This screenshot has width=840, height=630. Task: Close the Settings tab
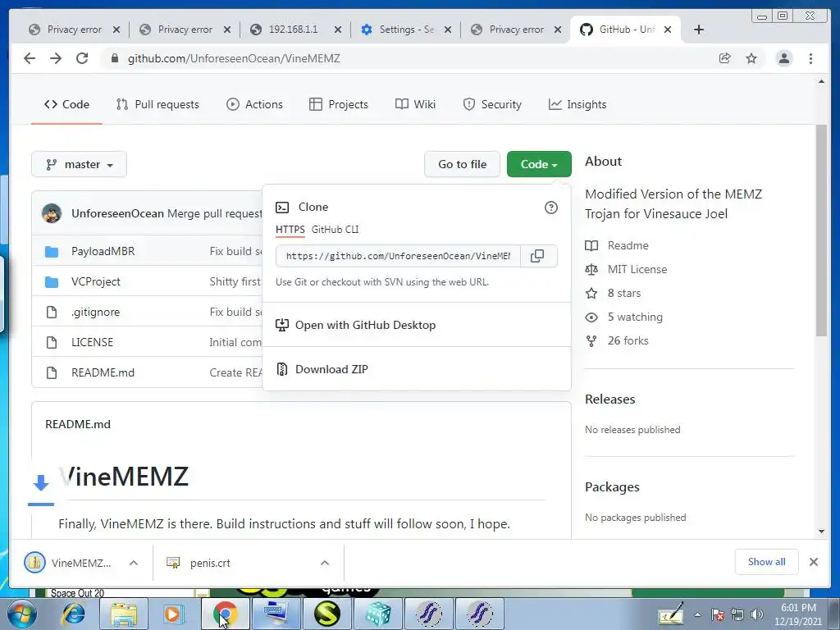pos(448,30)
